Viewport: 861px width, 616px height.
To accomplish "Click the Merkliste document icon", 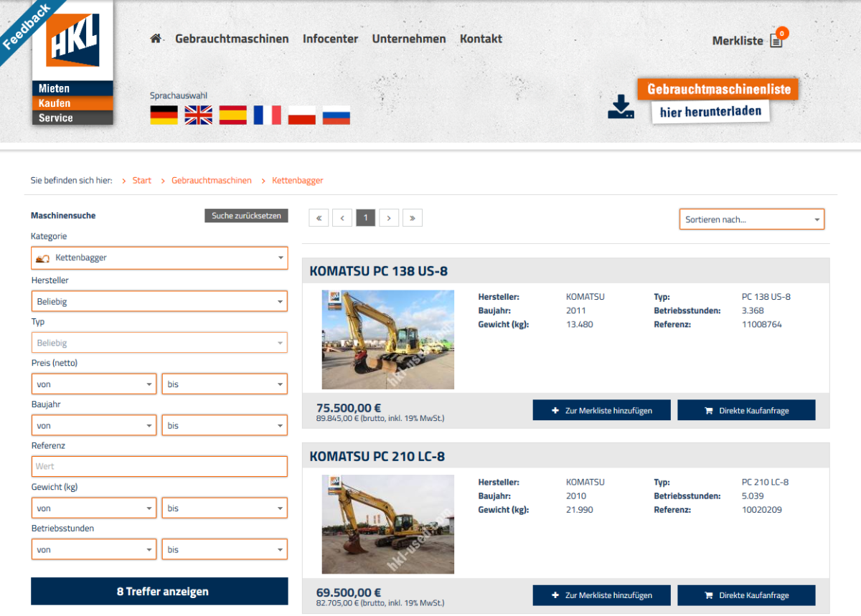I will (776, 40).
